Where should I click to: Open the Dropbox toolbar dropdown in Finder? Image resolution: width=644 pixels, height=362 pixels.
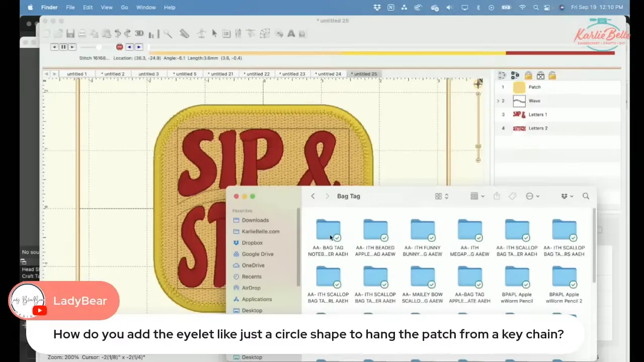click(567, 196)
